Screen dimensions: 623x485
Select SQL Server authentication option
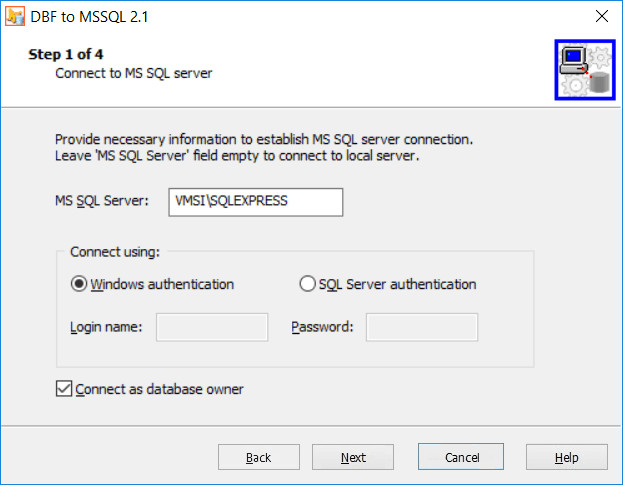(x=308, y=284)
